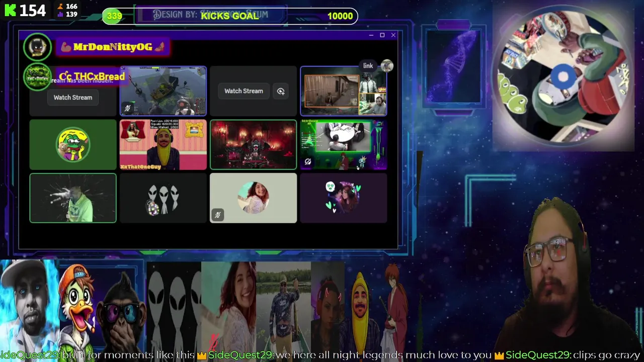
Task: Select the couple with hearts avatar tile
Action: coord(344,198)
